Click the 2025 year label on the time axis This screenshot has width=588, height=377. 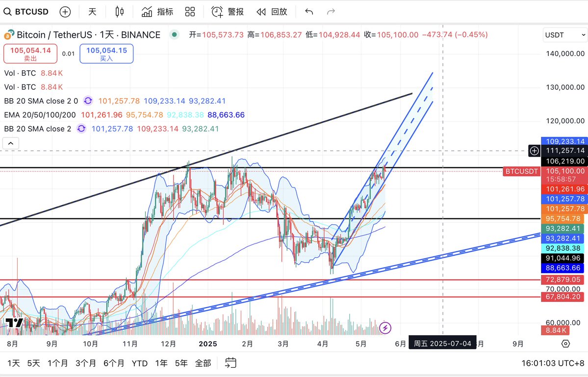pos(208,344)
